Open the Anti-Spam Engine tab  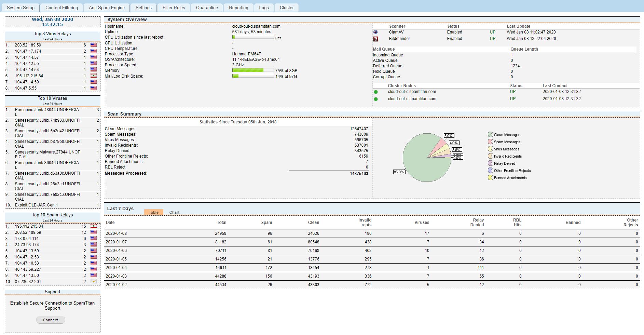pyautogui.click(x=107, y=8)
